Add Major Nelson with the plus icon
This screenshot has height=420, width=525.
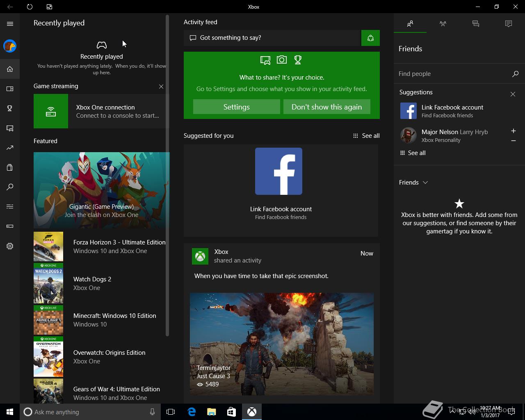click(513, 131)
